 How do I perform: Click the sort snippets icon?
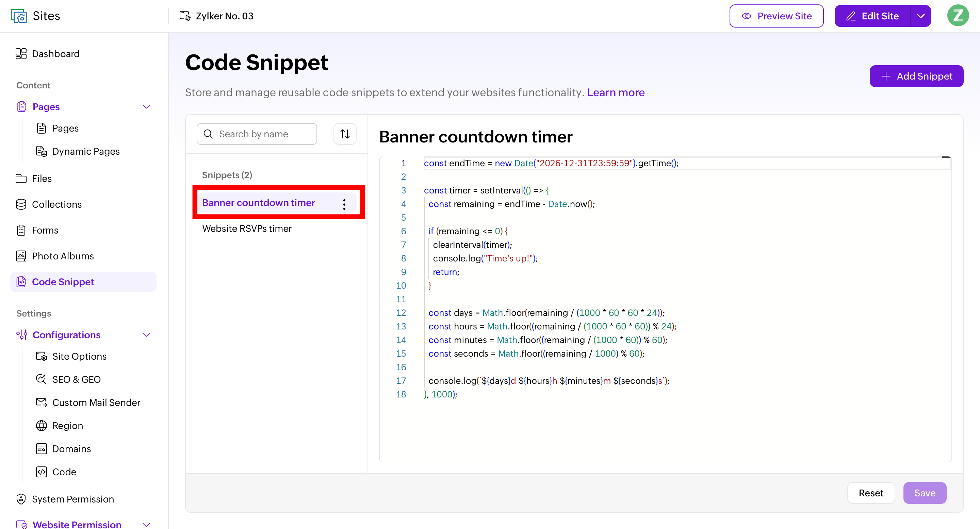[x=345, y=134]
